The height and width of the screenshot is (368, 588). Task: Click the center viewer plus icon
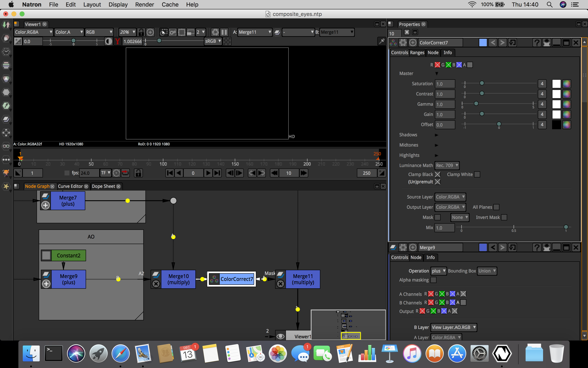pyautogui.click(x=150, y=32)
